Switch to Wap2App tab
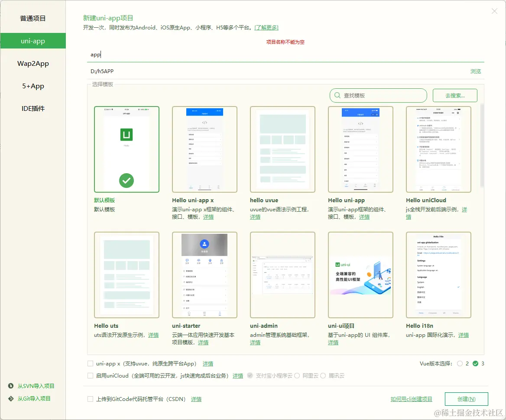This screenshot has height=420, width=506. pos(33,64)
